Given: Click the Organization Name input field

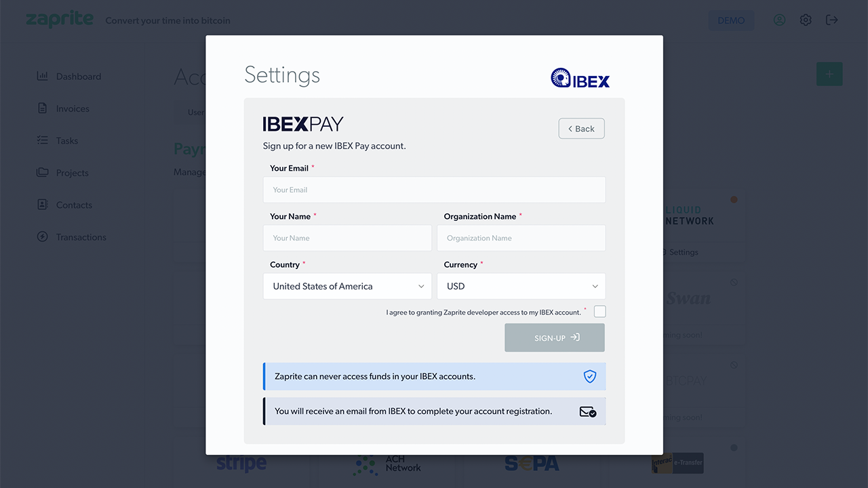Looking at the screenshot, I should pos(521,238).
